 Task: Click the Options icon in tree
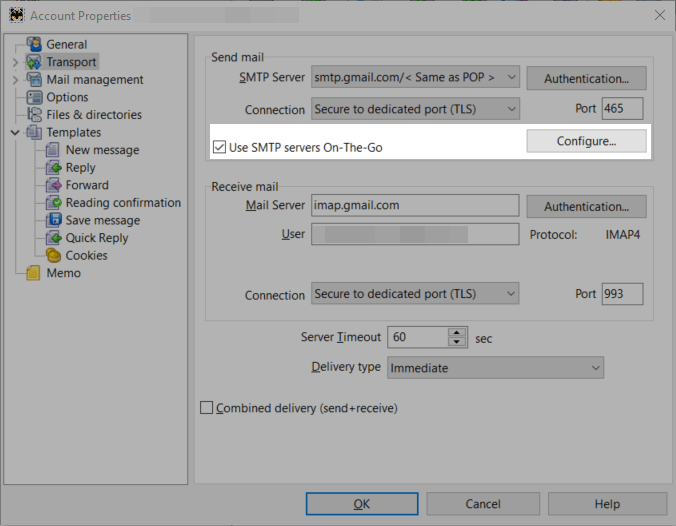coord(34,97)
